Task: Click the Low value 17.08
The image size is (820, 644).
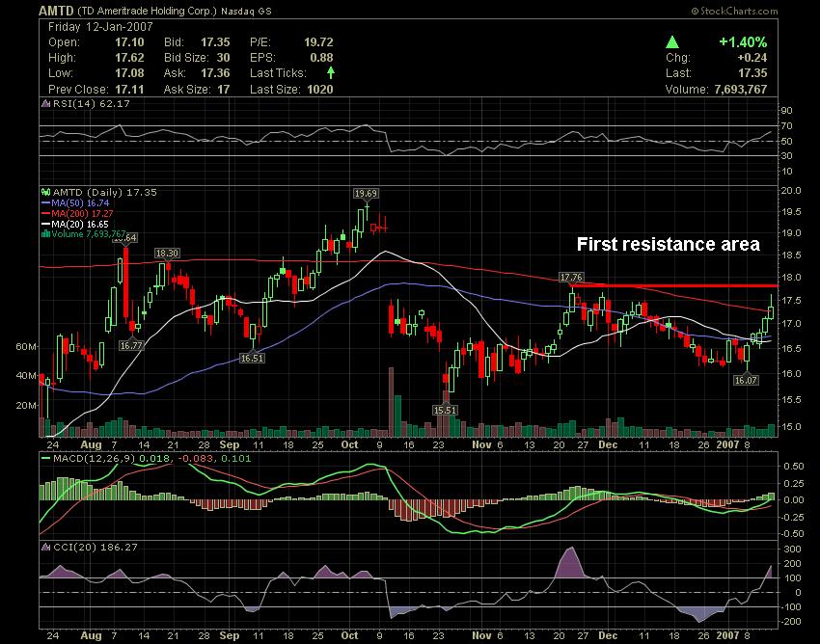Action: coord(129,72)
